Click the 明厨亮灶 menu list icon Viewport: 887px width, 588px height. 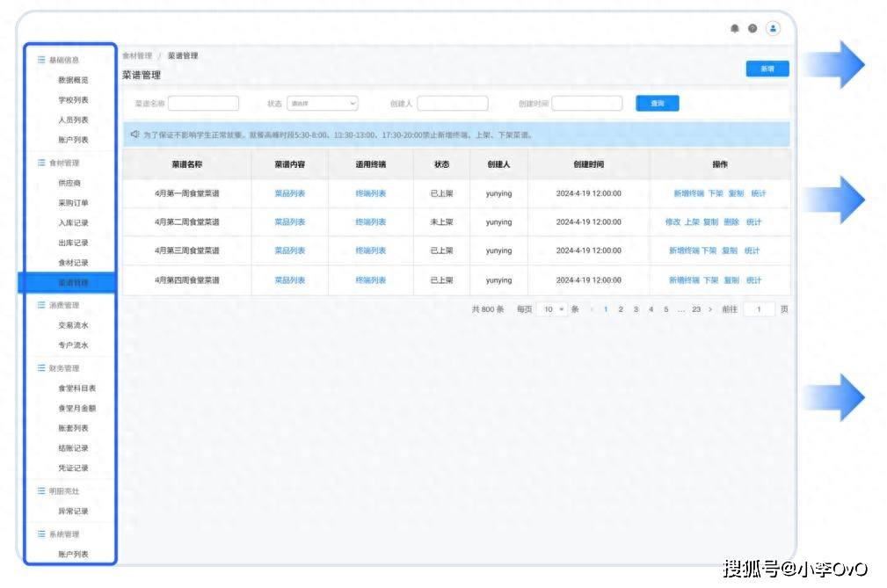(x=40, y=491)
